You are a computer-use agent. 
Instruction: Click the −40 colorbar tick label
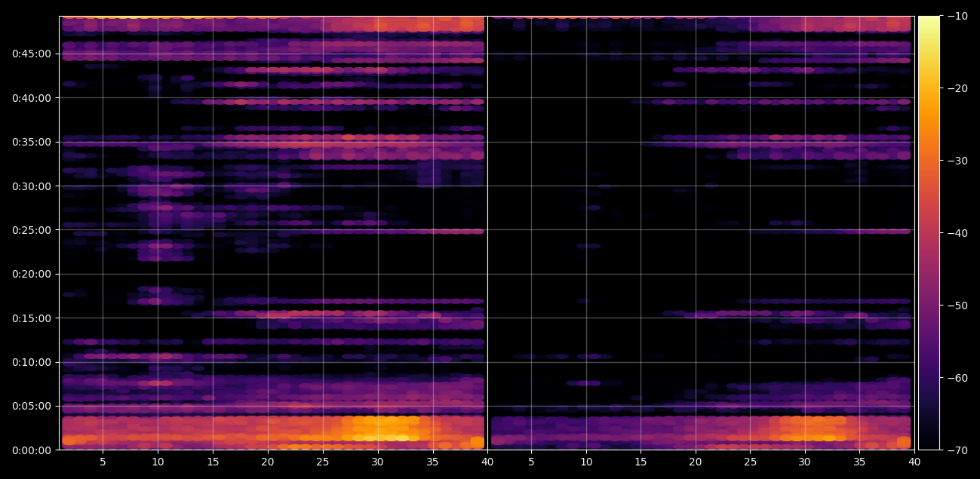(x=957, y=233)
